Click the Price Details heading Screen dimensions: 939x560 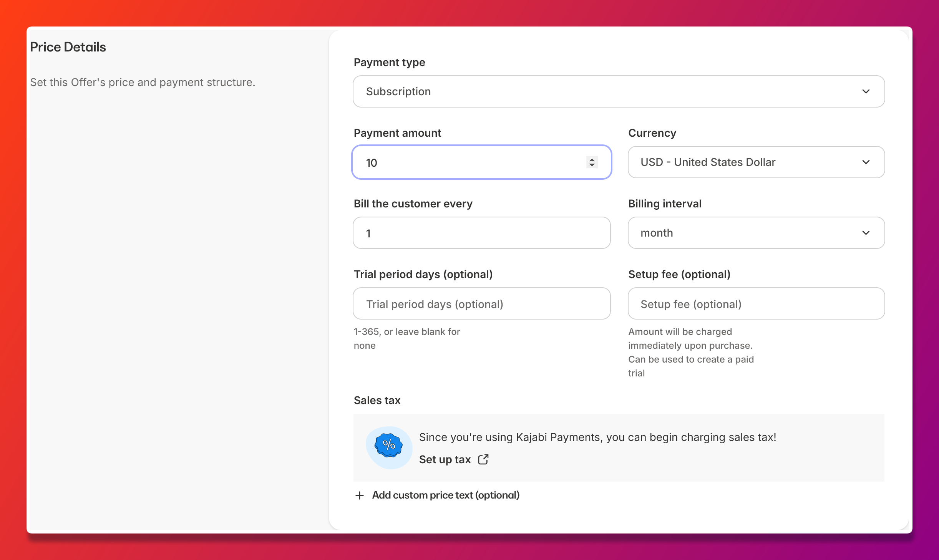(68, 47)
